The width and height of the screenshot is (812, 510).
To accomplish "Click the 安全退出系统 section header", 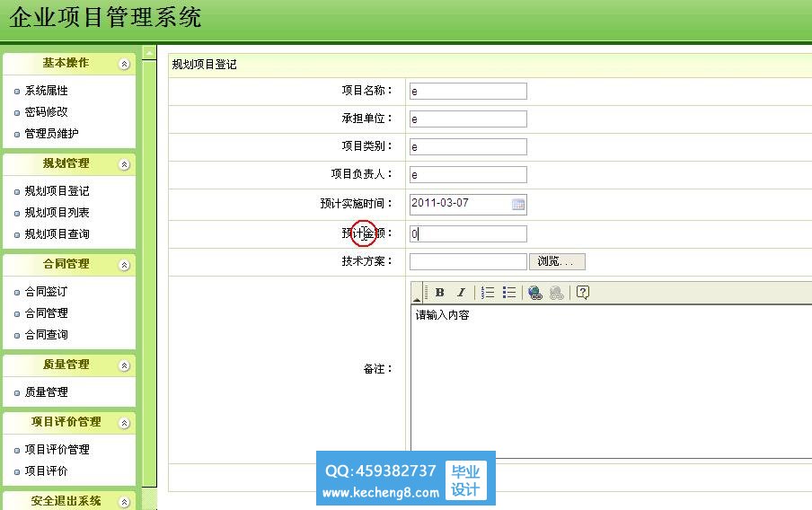I will pyautogui.click(x=69, y=501).
